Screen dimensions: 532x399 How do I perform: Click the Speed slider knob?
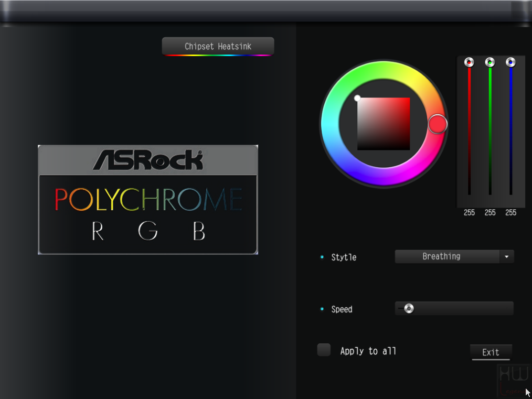pyautogui.click(x=409, y=308)
